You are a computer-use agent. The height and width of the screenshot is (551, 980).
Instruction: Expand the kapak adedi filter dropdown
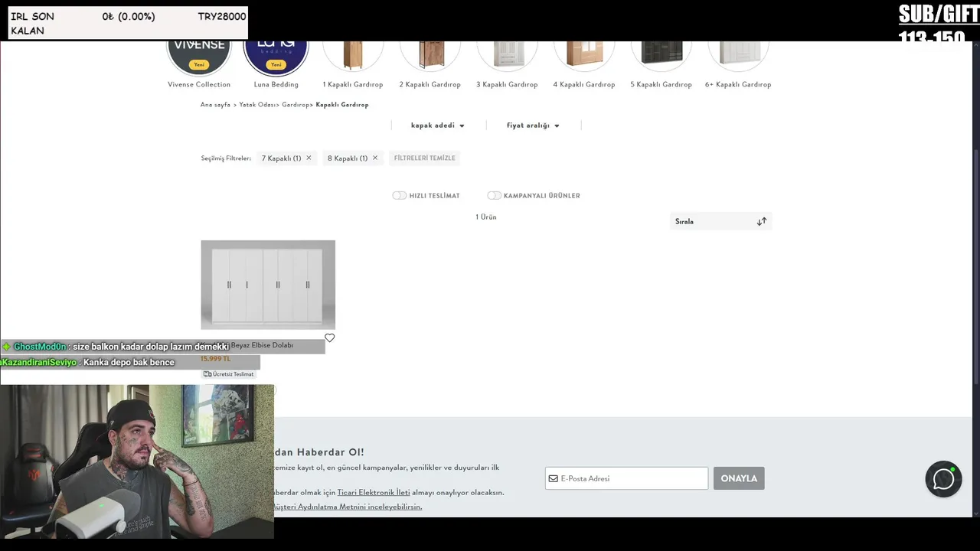[x=438, y=126]
